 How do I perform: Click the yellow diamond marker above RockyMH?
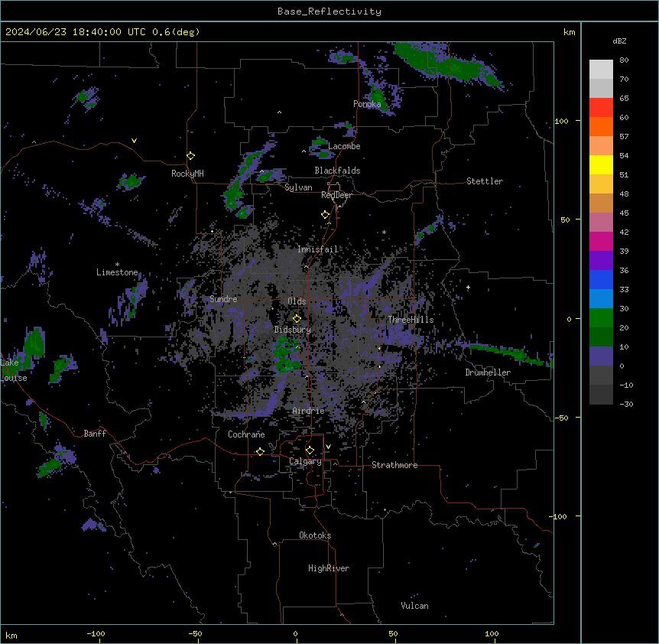click(x=190, y=156)
